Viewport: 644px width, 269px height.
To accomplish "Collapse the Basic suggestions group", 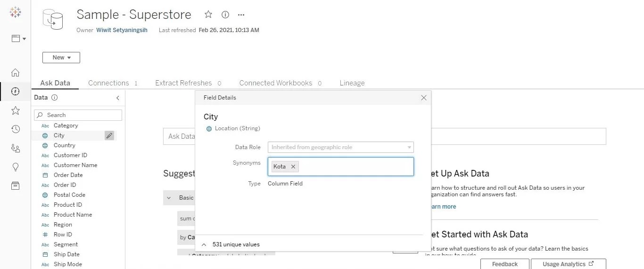I will 169,198.
